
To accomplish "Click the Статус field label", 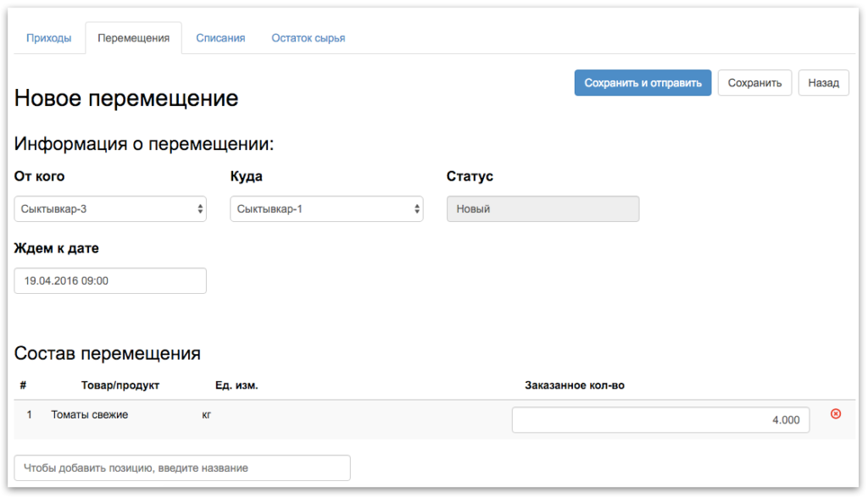I will pos(470,176).
